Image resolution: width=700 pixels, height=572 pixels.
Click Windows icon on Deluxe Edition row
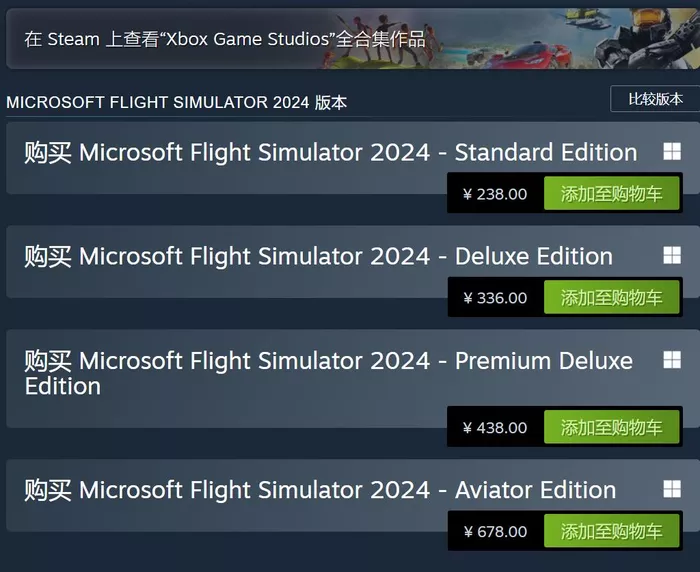click(x=672, y=255)
